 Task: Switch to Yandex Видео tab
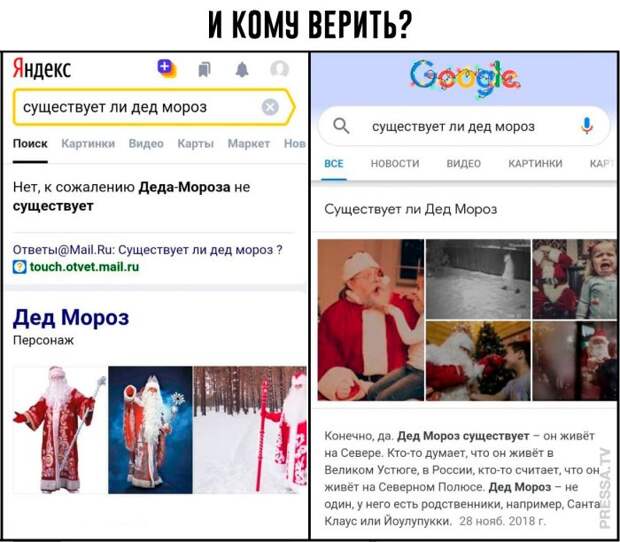(x=146, y=144)
